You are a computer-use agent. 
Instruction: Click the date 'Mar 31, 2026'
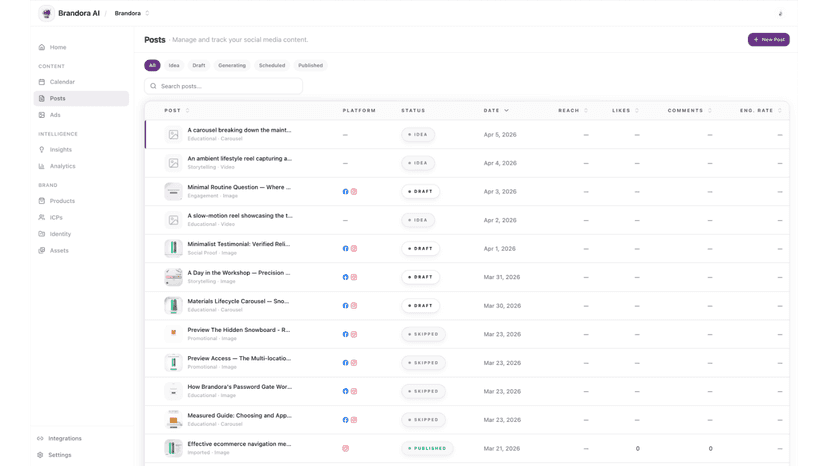click(x=502, y=277)
